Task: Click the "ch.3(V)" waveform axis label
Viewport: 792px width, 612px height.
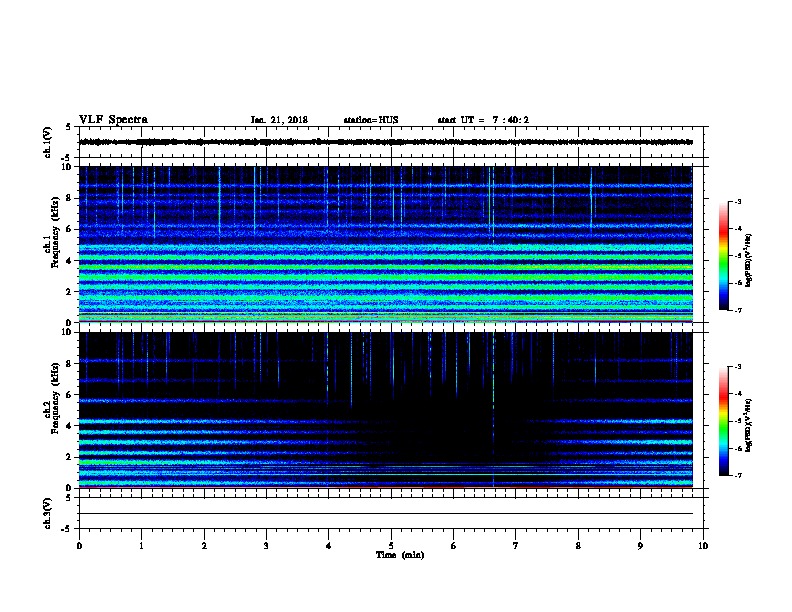Action: (48, 513)
